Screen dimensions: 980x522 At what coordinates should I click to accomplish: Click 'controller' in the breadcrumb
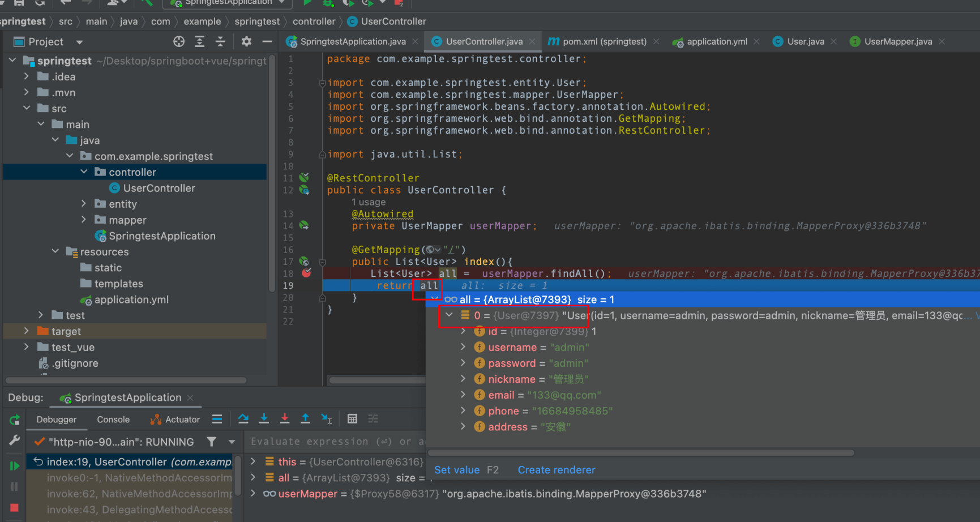tap(314, 21)
